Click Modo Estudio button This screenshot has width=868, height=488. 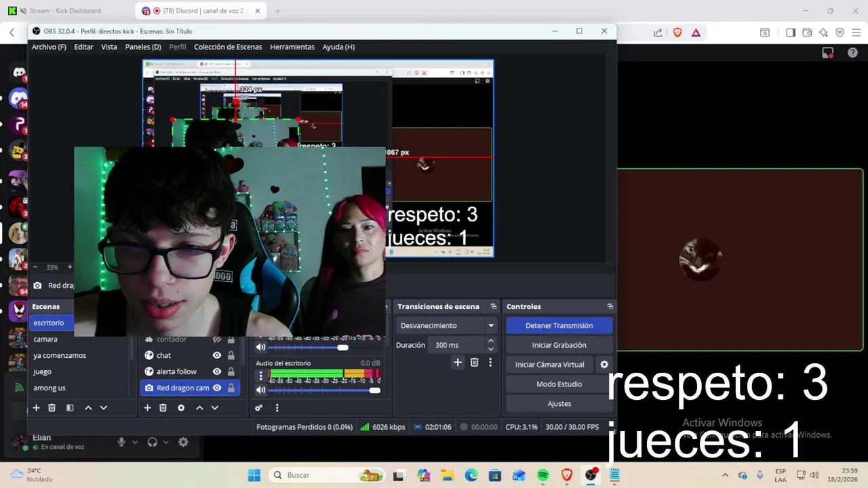click(x=559, y=384)
